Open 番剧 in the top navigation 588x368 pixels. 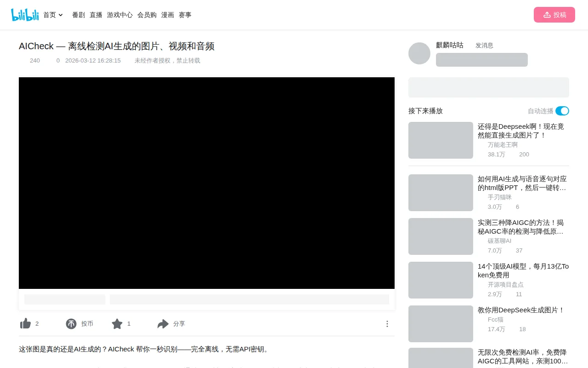(x=79, y=15)
